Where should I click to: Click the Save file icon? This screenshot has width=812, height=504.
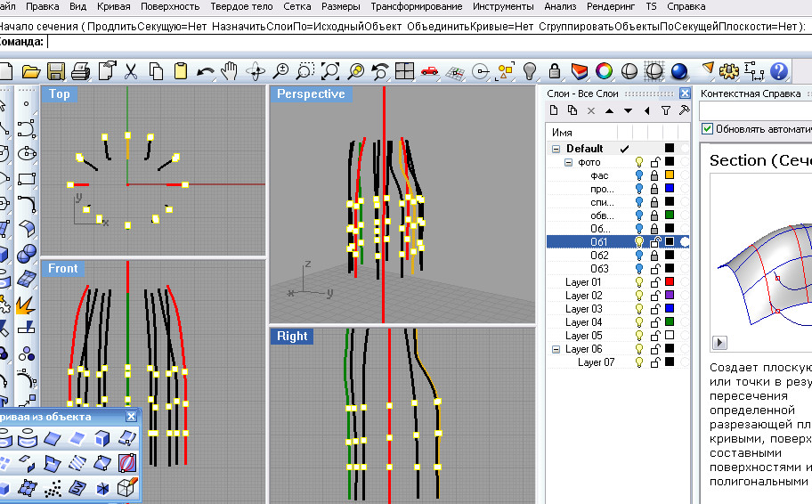[x=56, y=71]
